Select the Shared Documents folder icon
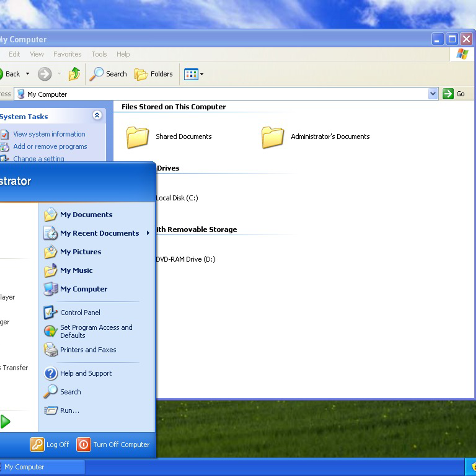This screenshot has width=476, height=476. [137, 137]
